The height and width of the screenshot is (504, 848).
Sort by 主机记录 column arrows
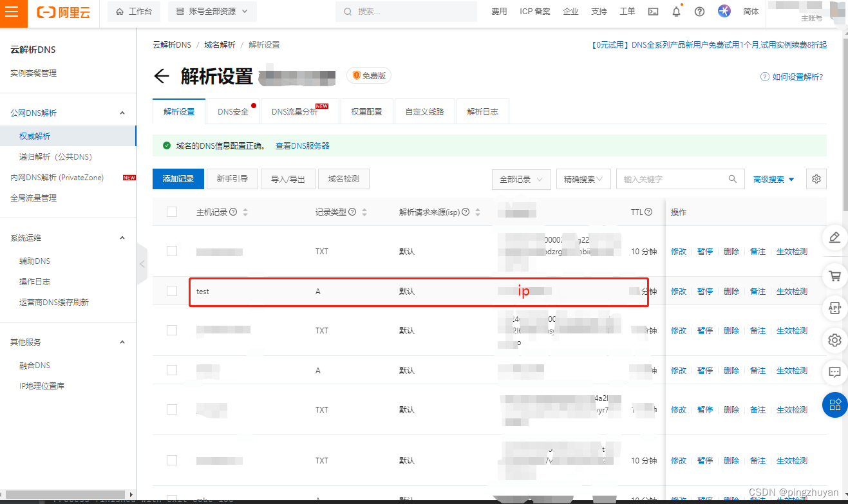coord(245,212)
